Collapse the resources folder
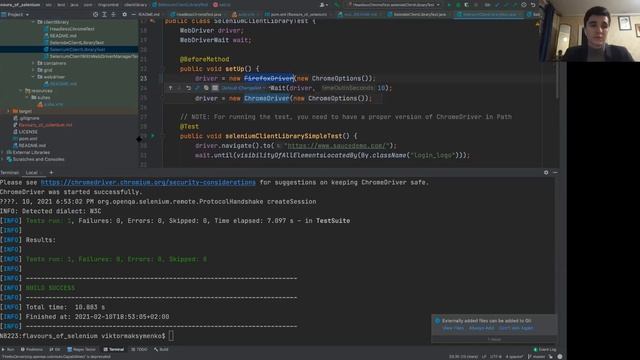 pyautogui.click(x=21, y=91)
